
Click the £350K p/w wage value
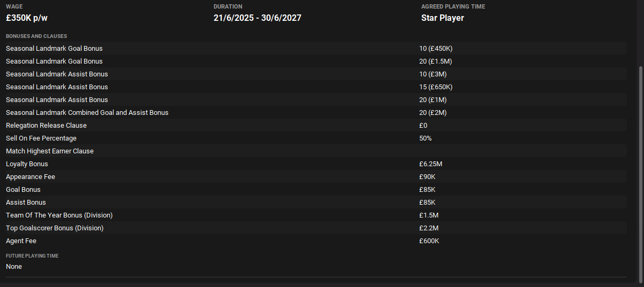click(x=31, y=18)
